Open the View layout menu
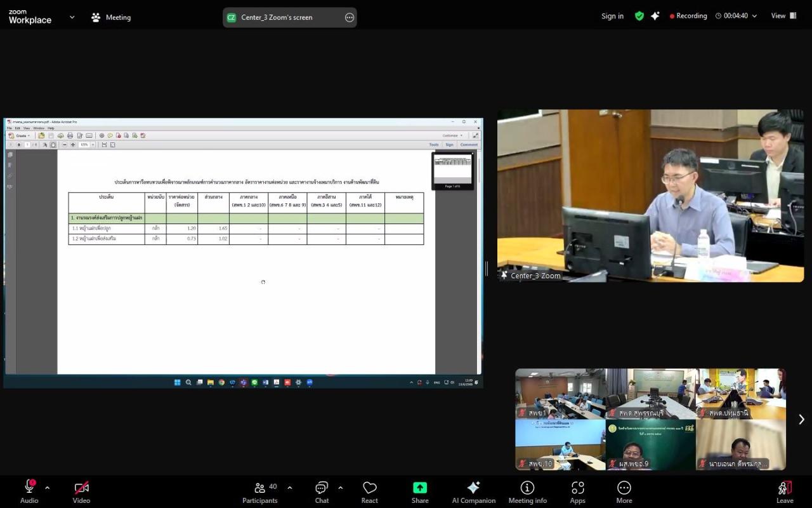Viewport: 812px width, 508px height. [x=783, y=16]
